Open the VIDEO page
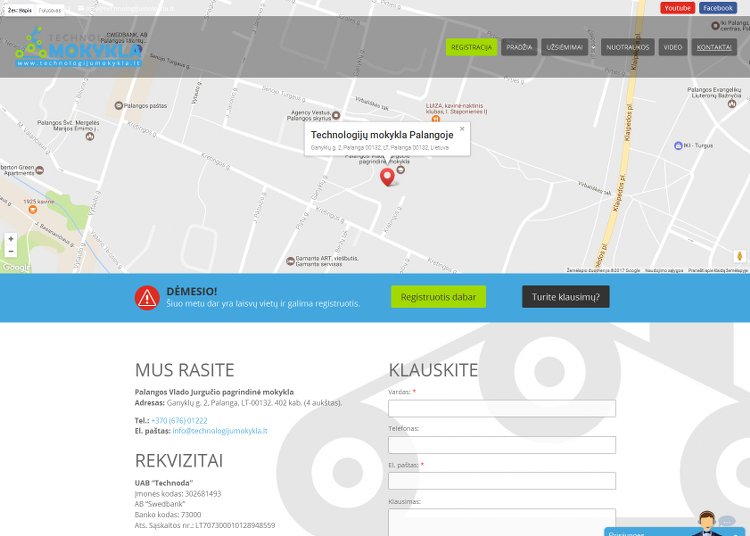Viewport: 750px width, 536px height. click(673, 47)
